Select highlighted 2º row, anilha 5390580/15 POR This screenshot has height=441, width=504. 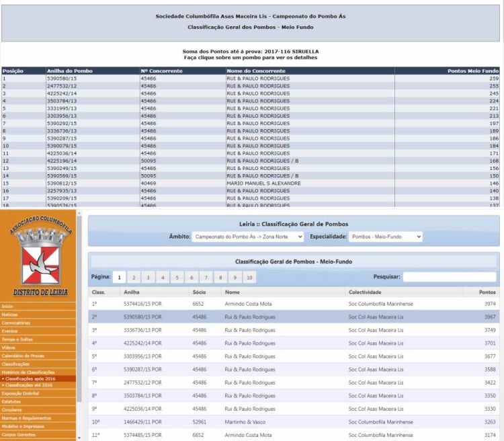(x=294, y=317)
